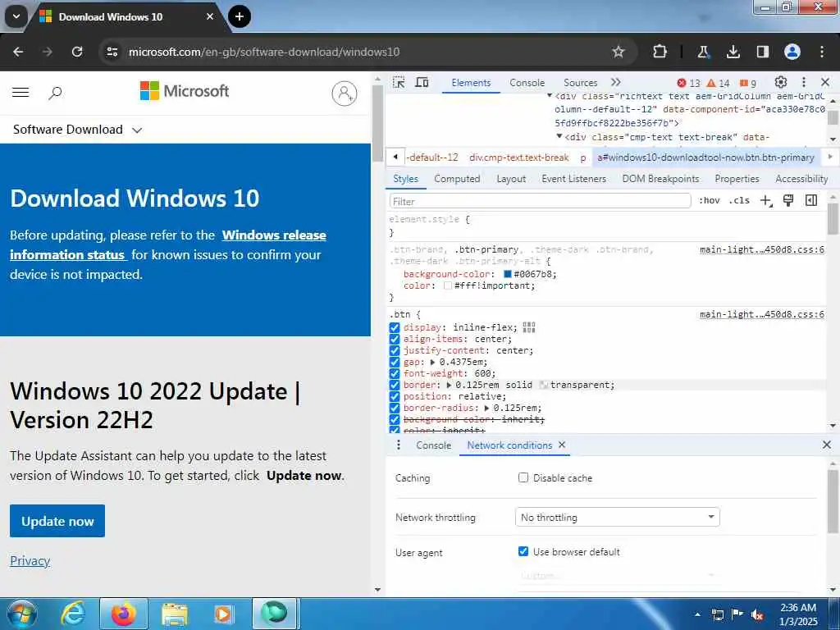Viewport: 840px width, 630px height.
Task: Switch to the Console tab
Action: point(527,83)
